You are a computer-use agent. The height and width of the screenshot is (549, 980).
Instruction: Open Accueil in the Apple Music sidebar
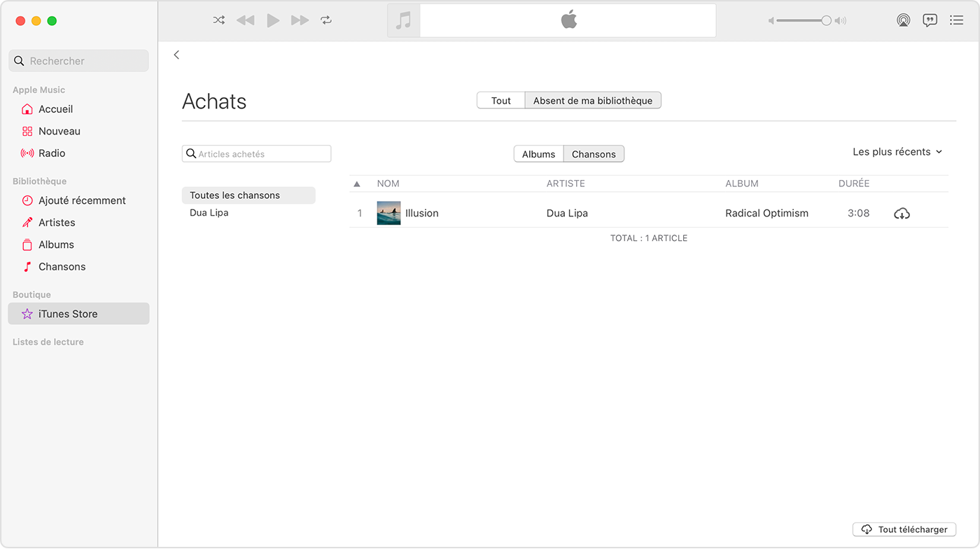coord(55,109)
